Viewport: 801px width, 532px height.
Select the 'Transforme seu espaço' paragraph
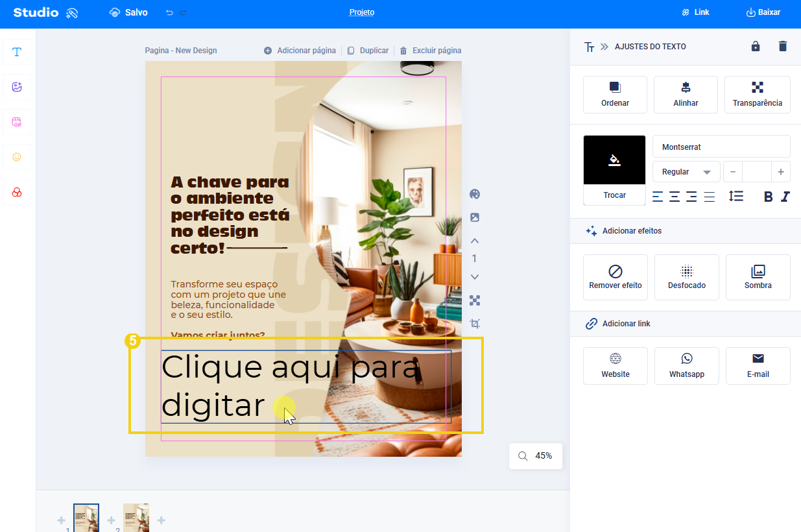pos(228,299)
